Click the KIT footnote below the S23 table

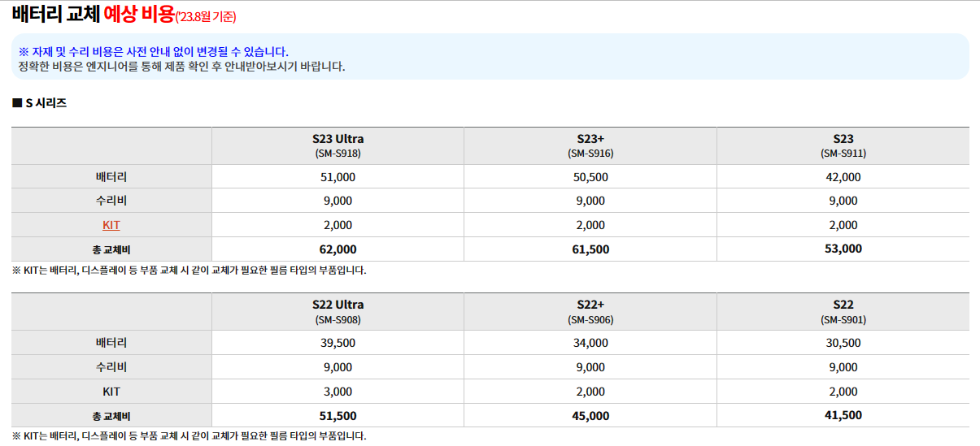pos(189,271)
